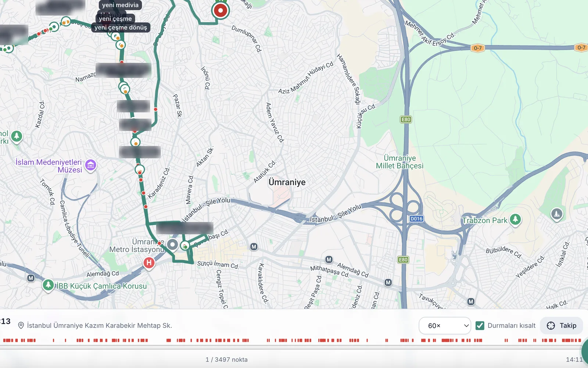Click the İstanbul Ümraniye Kazım Karabekir address text
Viewport: 588px width, 368px height.
[x=100, y=326]
